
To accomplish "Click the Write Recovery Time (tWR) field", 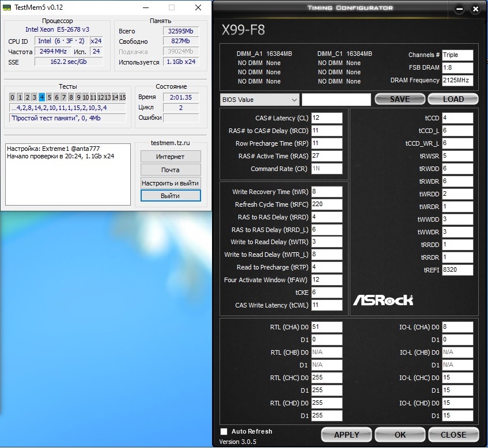I will 327,192.
